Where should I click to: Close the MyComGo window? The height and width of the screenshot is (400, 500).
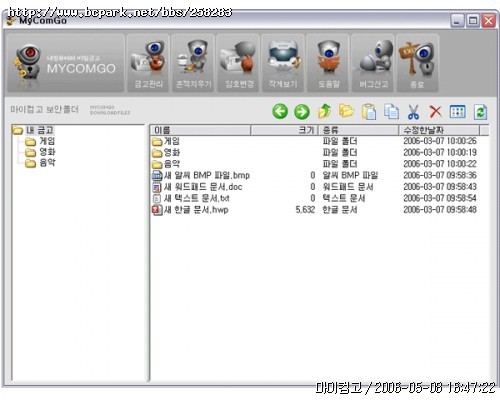click(x=489, y=21)
